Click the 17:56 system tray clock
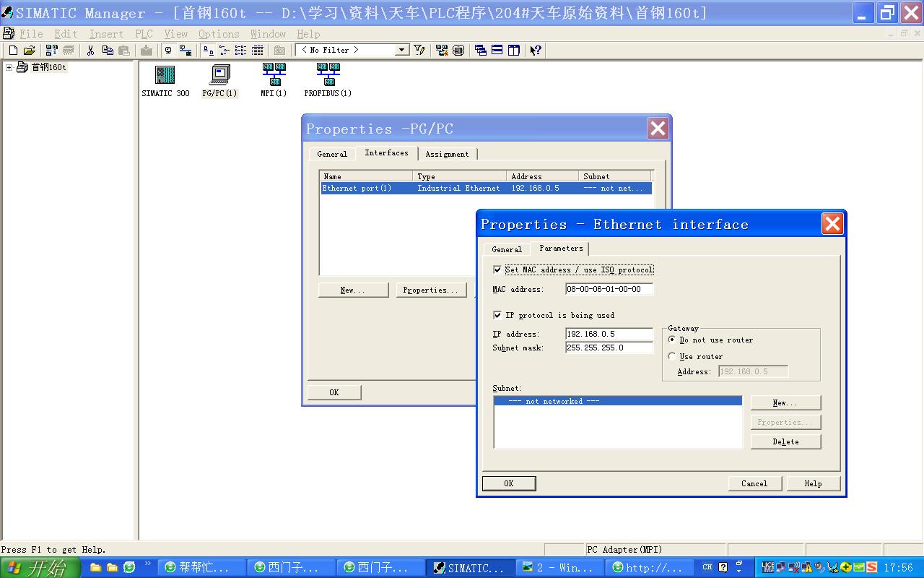Image resolution: width=924 pixels, height=578 pixels. coord(899,568)
